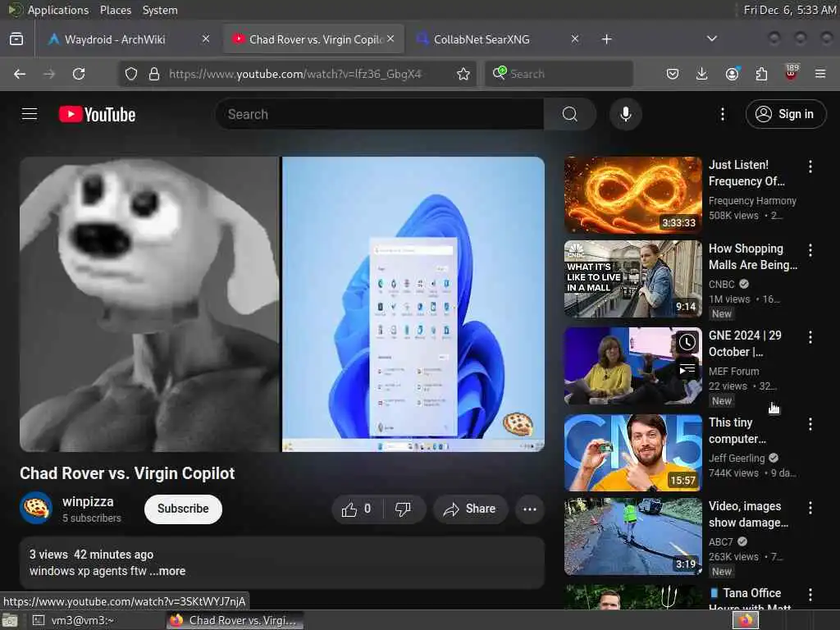Save the page to Pocket from the toolbar
This screenshot has width=840, height=630.
click(x=673, y=74)
